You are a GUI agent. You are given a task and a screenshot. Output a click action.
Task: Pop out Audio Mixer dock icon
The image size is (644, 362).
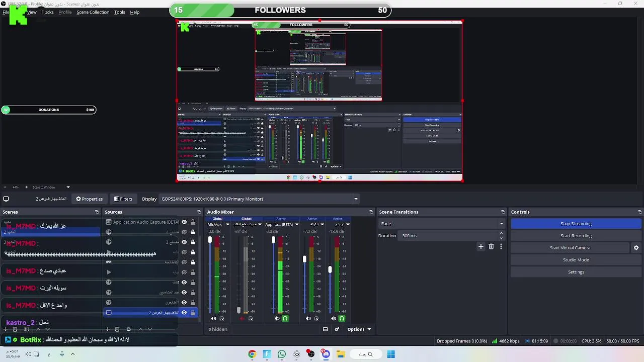pyautogui.click(x=371, y=212)
